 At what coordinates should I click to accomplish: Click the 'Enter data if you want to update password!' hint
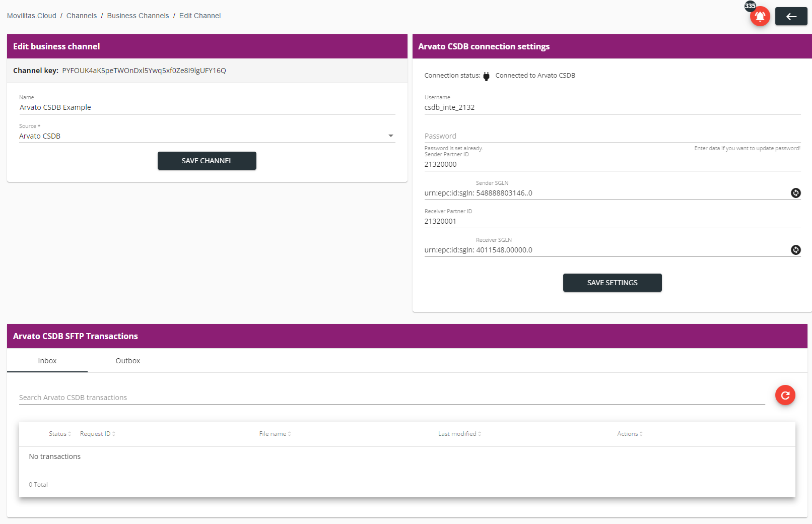tap(747, 148)
